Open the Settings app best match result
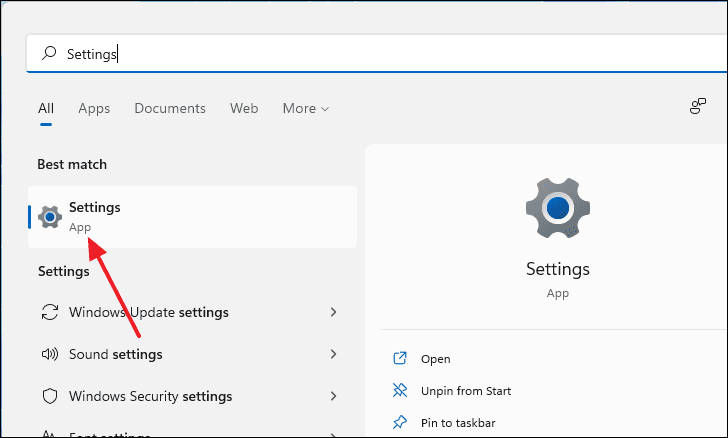Image resolution: width=728 pixels, height=438 pixels. click(x=192, y=216)
